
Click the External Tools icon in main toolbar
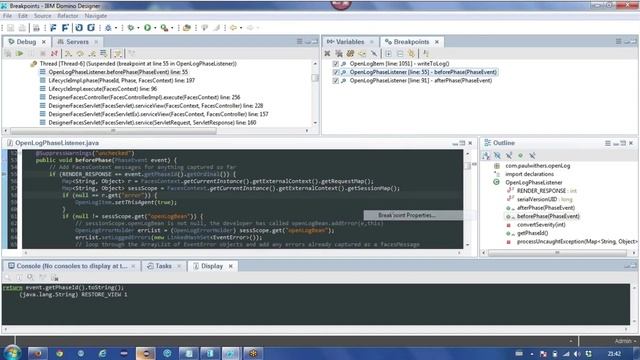pos(164,28)
